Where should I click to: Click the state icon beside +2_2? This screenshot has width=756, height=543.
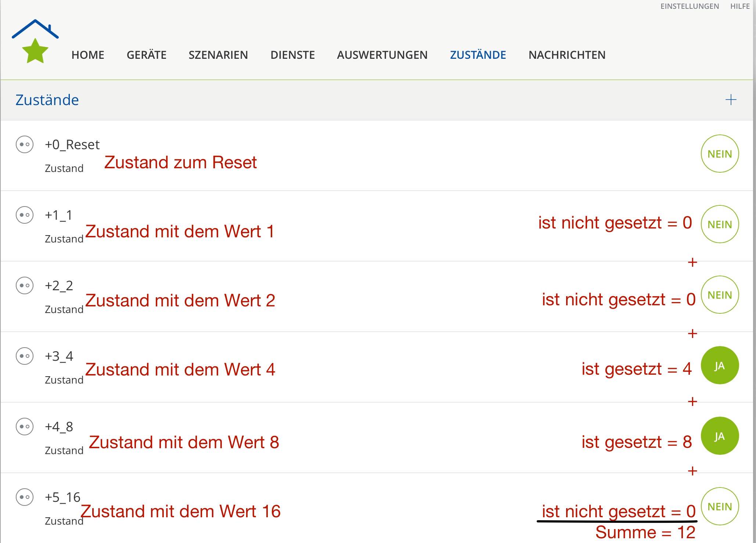(x=25, y=285)
